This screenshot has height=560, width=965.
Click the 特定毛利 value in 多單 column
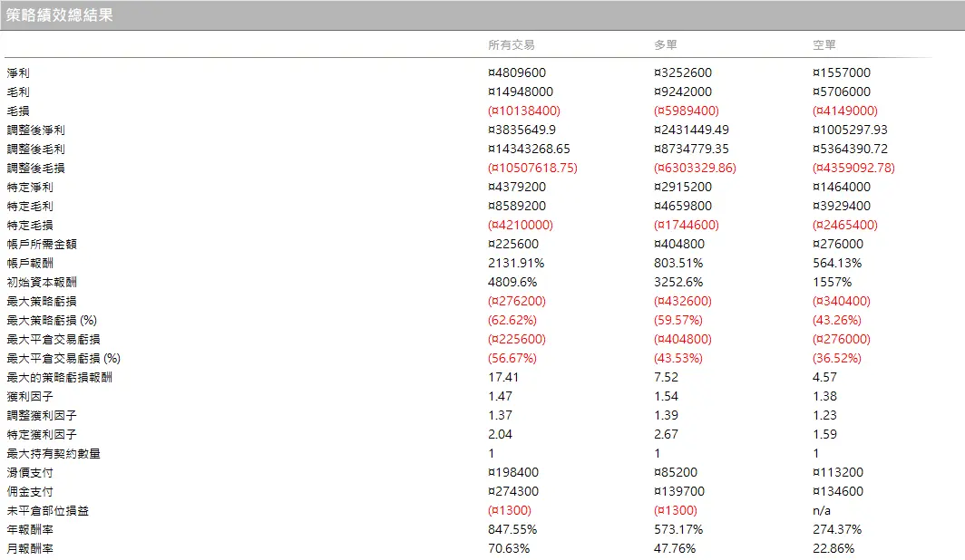683,206
